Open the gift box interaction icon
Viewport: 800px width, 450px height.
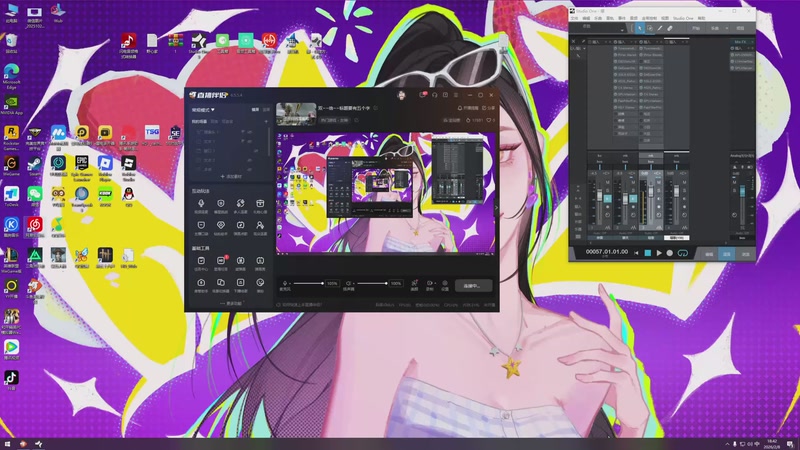coord(260,204)
